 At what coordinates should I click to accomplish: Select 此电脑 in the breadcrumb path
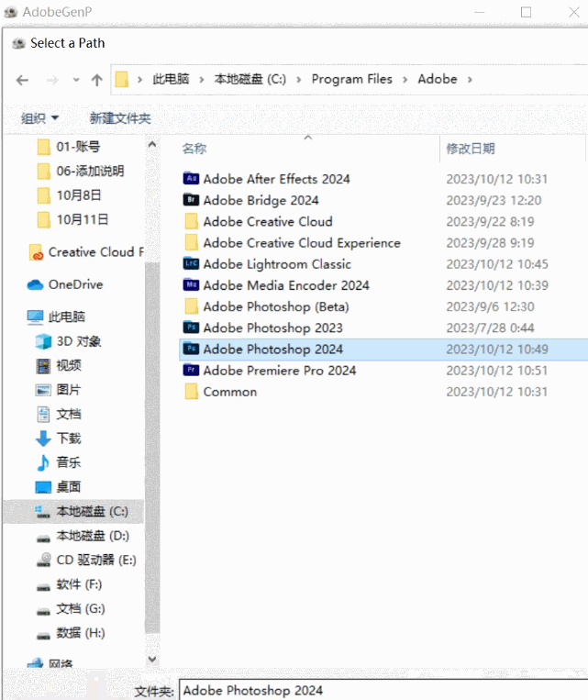171,80
